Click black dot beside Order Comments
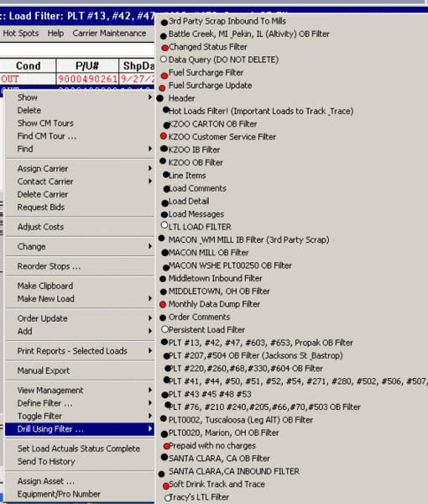The width and height of the screenshot is (428, 504). coord(163,318)
